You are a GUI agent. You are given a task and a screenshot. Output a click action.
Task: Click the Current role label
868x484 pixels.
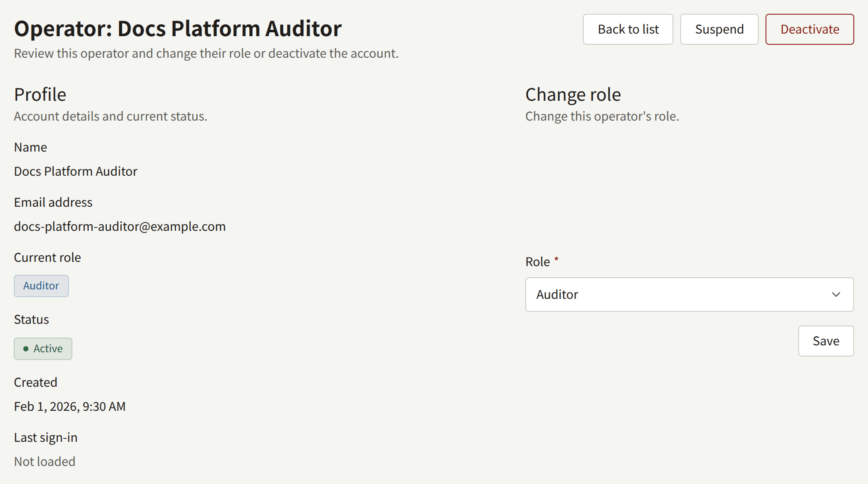pos(47,258)
